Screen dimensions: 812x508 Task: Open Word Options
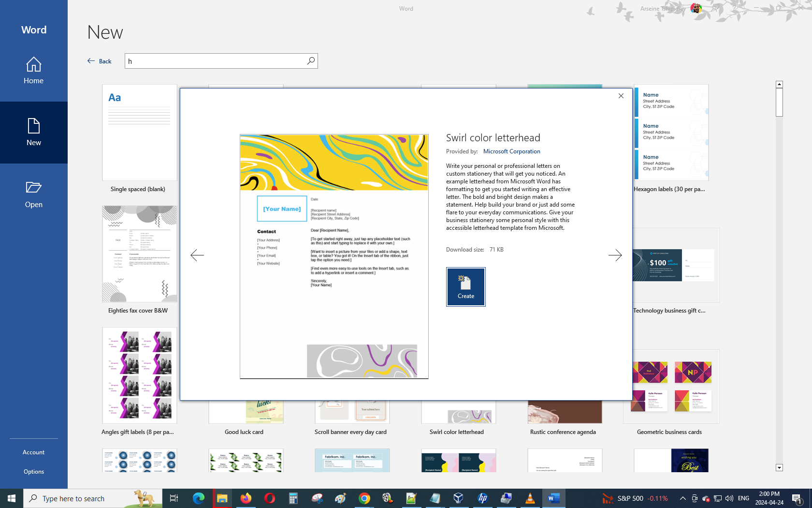[33, 472]
